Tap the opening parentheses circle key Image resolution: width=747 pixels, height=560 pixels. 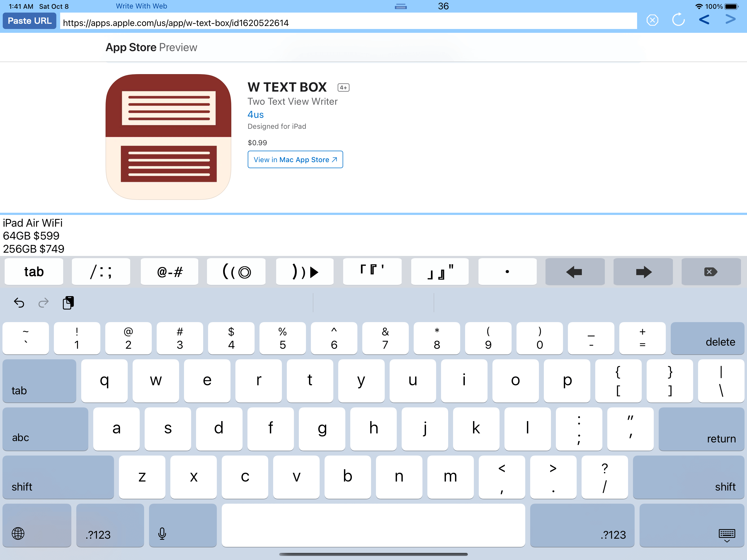tap(237, 272)
